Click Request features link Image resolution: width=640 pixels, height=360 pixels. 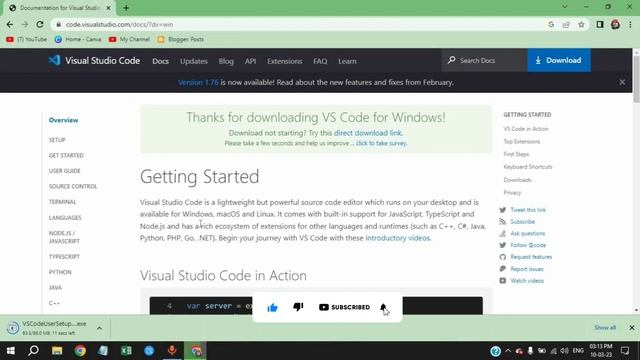[x=531, y=257]
